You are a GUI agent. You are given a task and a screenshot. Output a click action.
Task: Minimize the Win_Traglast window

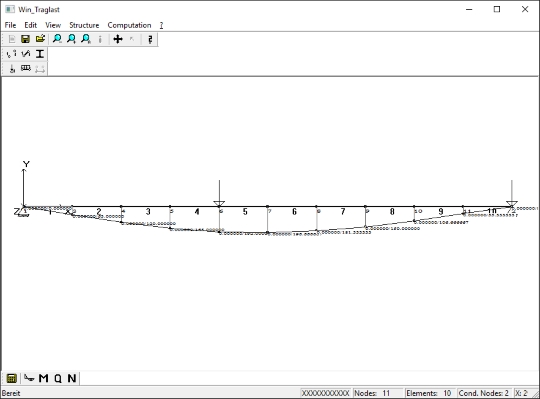469,9
